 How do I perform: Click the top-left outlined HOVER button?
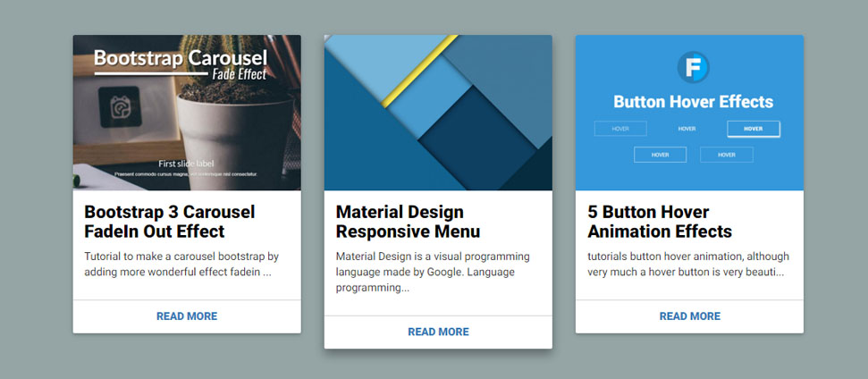point(620,129)
